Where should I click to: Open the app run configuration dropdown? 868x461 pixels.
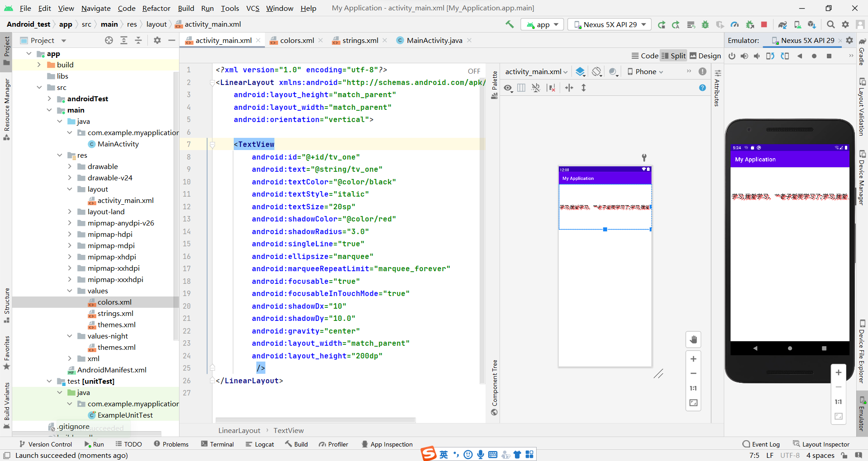(542, 24)
